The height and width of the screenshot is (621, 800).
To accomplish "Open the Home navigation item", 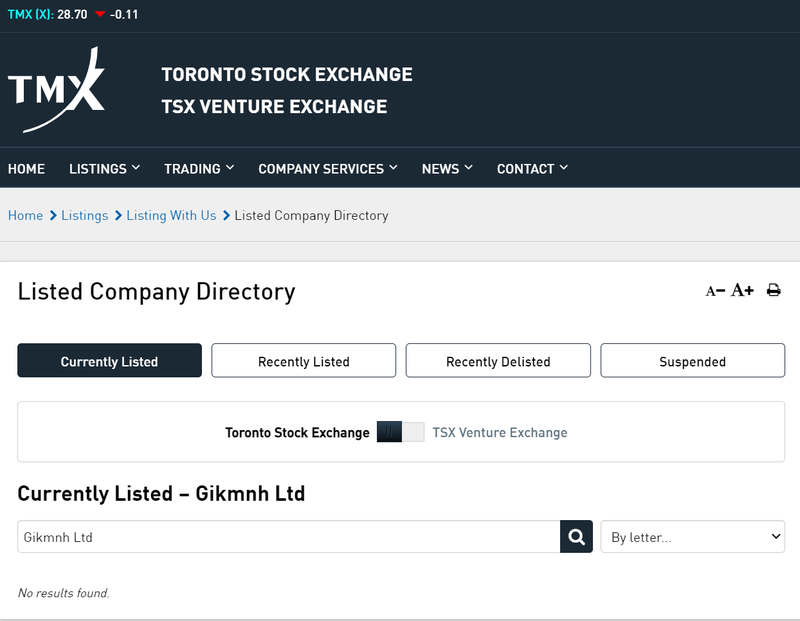I will coord(26,169).
